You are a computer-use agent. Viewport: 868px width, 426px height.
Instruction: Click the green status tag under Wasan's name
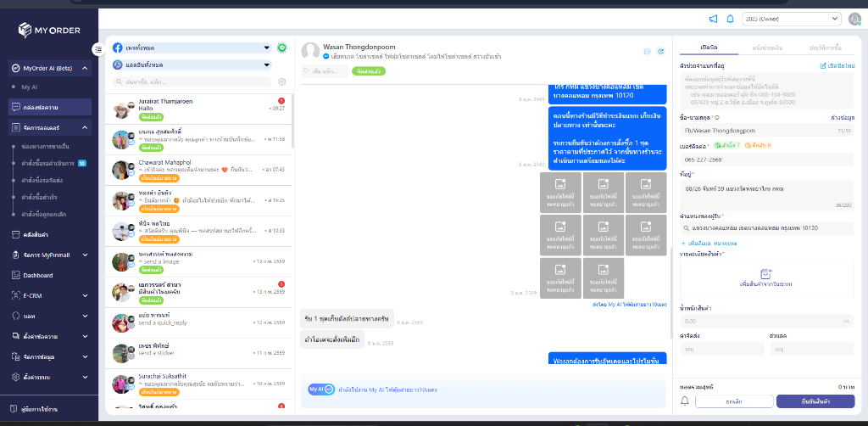click(x=368, y=71)
